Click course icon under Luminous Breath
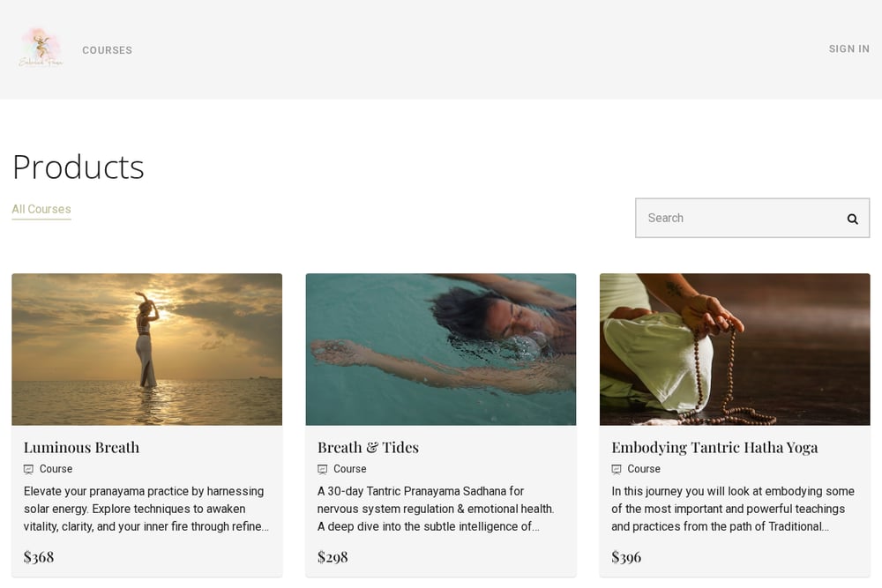Viewport: 882px width, 588px height. [28, 469]
